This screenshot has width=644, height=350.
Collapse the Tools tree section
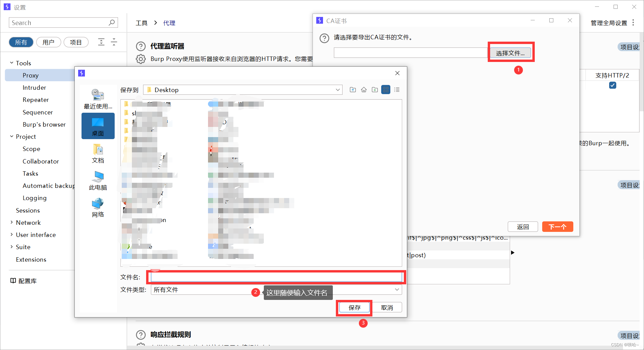11,63
